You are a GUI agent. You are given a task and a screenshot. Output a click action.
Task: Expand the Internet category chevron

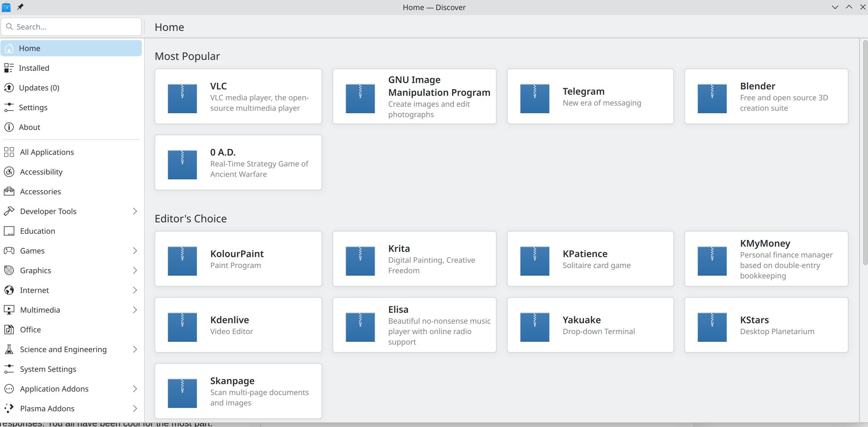point(135,290)
